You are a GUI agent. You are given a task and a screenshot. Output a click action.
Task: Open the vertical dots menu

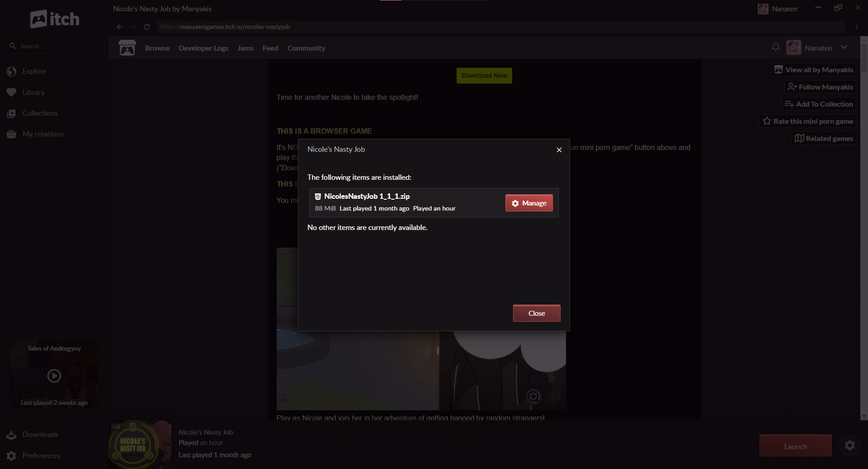[856, 27]
